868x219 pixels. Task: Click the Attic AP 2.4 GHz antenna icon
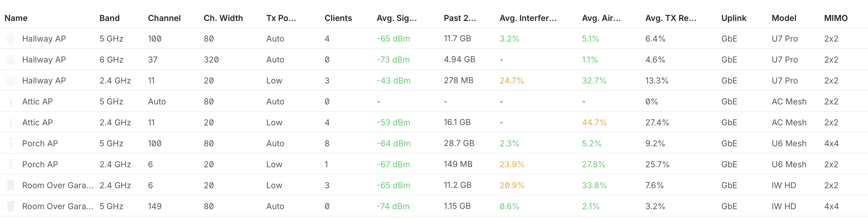point(11,123)
